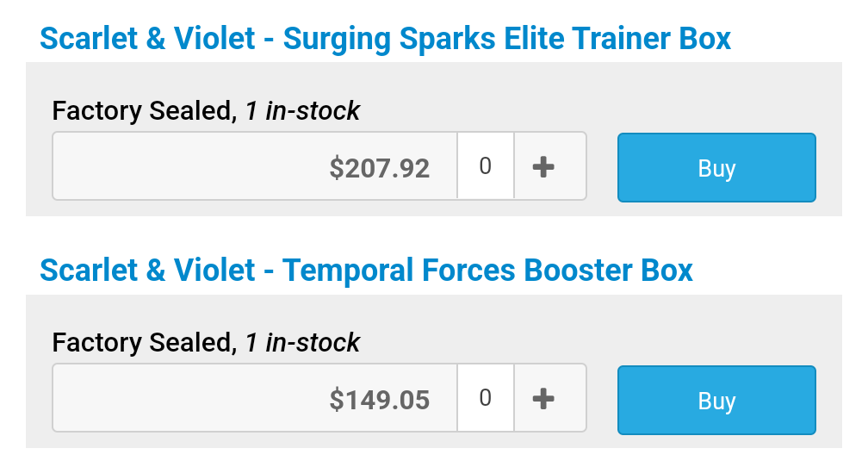Select the $149.05 price field

[x=255, y=398]
